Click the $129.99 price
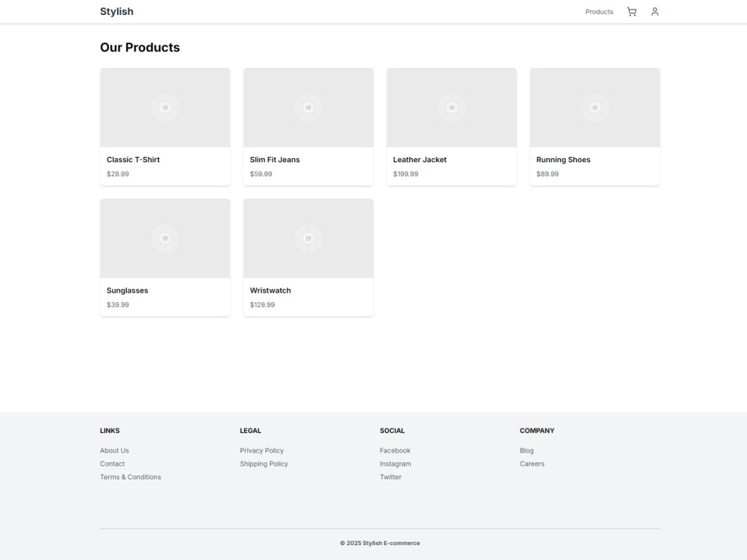 [x=262, y=305]
